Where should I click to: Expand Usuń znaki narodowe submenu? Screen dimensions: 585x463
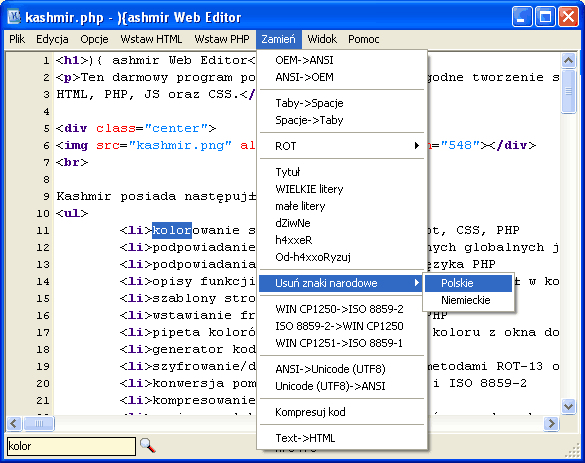(x=341, y=283)
